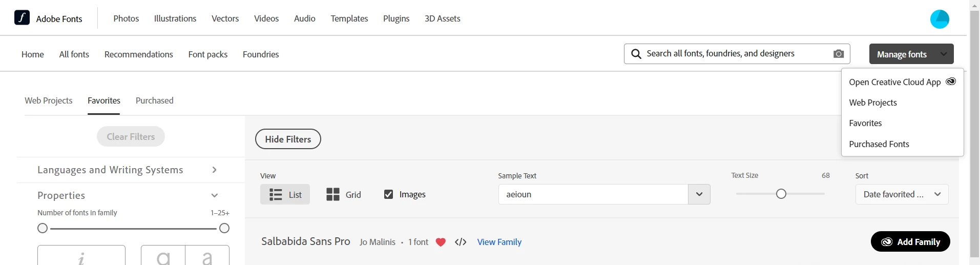Click the search magnifier icon

[x=636, y=54]
